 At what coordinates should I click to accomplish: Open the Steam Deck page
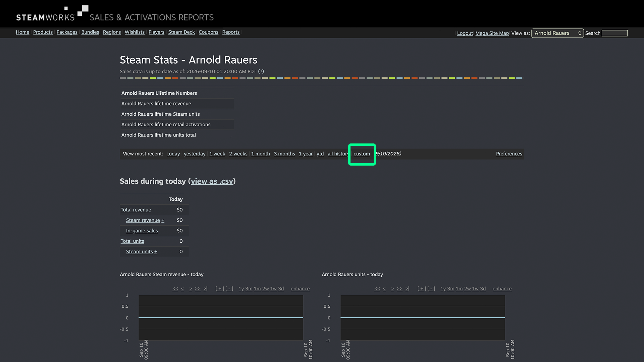pyautogui.click(x=181, y=32)
